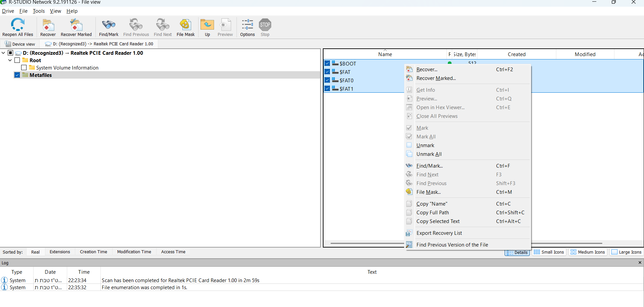The image size is (644, 307).
Task: Open the Help menu
Action: tap(72, 11)
